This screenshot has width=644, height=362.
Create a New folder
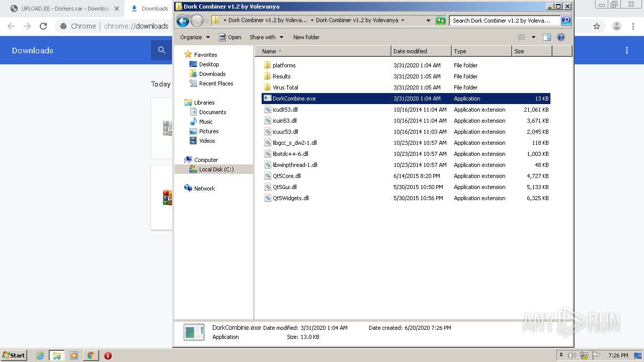[x=306, y=37]
